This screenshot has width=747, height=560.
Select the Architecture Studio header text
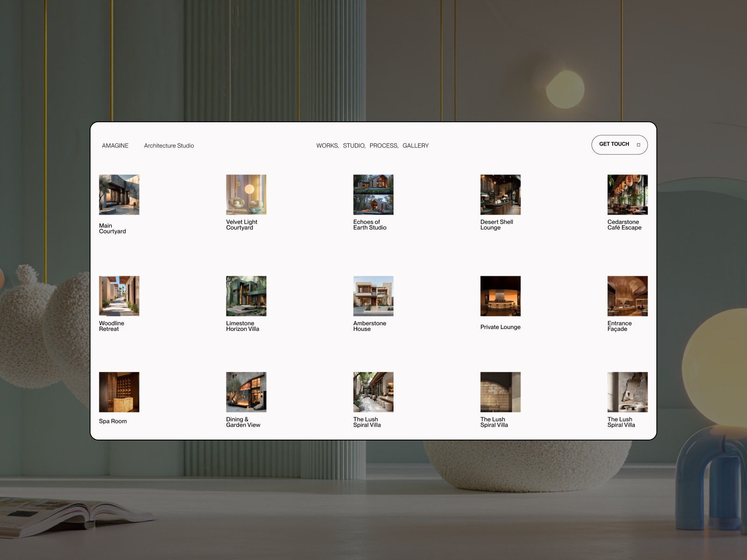pos(169,146)
